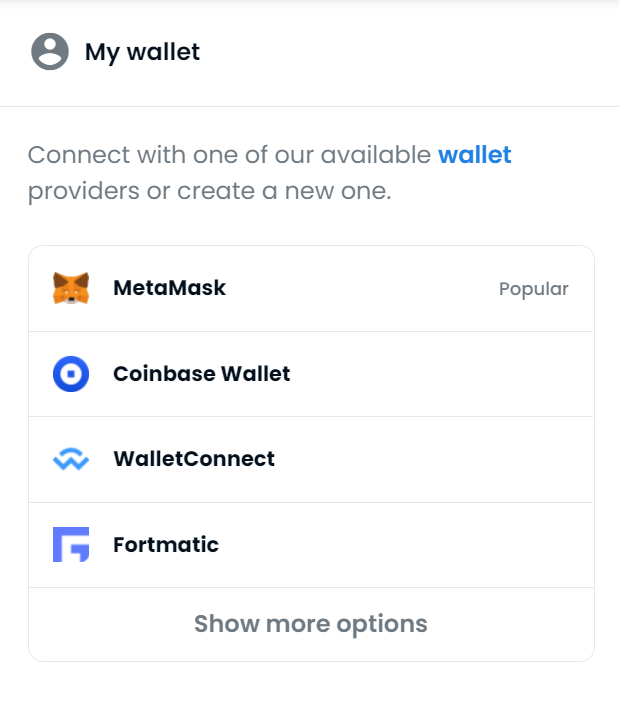Click the "Connect with one of our available" text
Viewport: 619px width, 708px height.
(229, 155)
